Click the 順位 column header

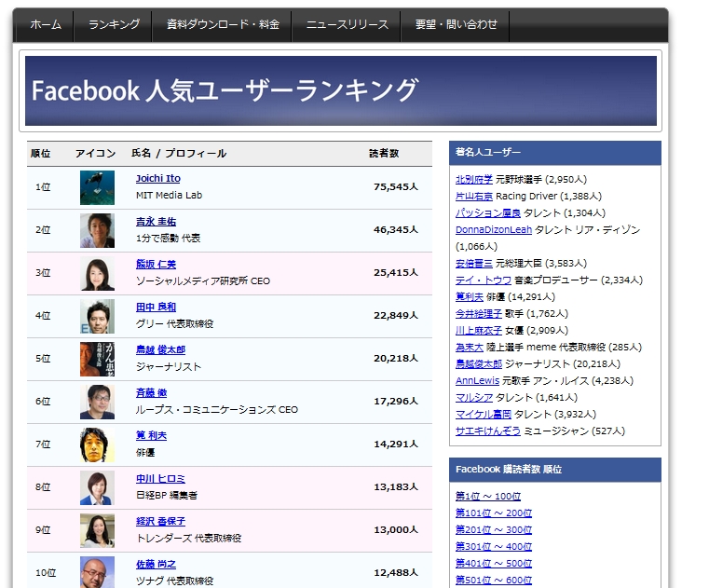point(40,154)
